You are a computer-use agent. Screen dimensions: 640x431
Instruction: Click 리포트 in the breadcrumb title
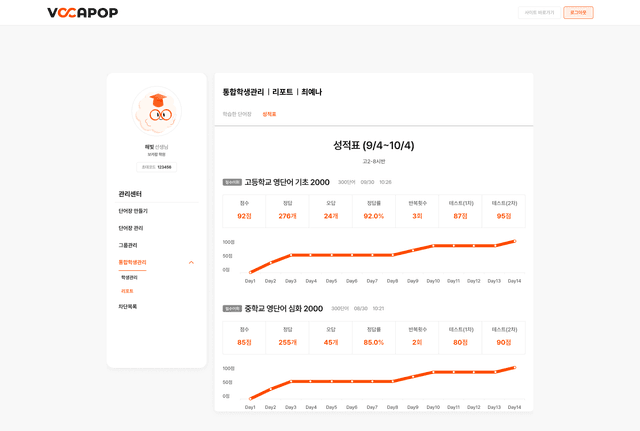[282, 92]
